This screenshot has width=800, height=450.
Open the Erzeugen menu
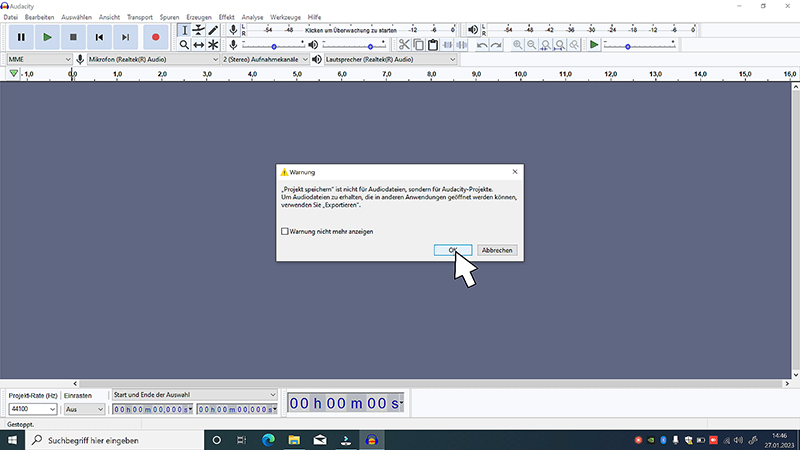[x=199, y=17]
